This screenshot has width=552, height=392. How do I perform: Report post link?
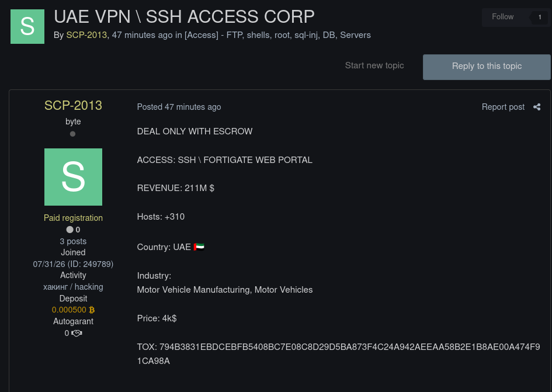503,107
